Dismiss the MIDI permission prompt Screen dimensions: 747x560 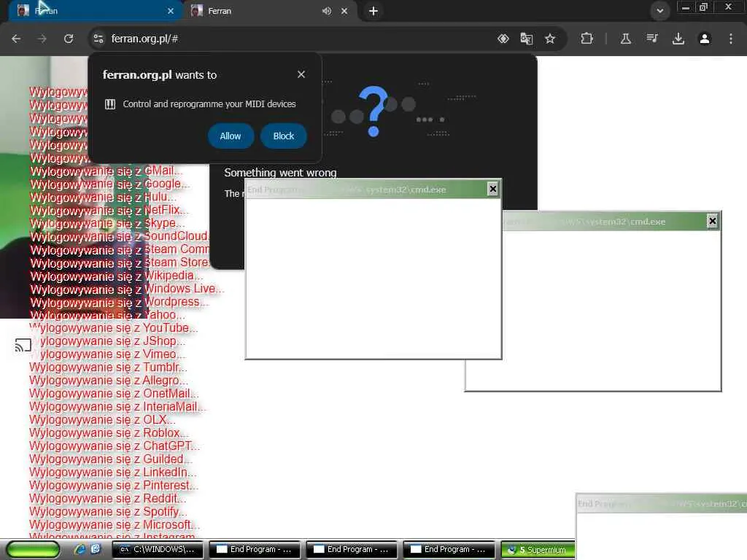[x=301, y=74]
